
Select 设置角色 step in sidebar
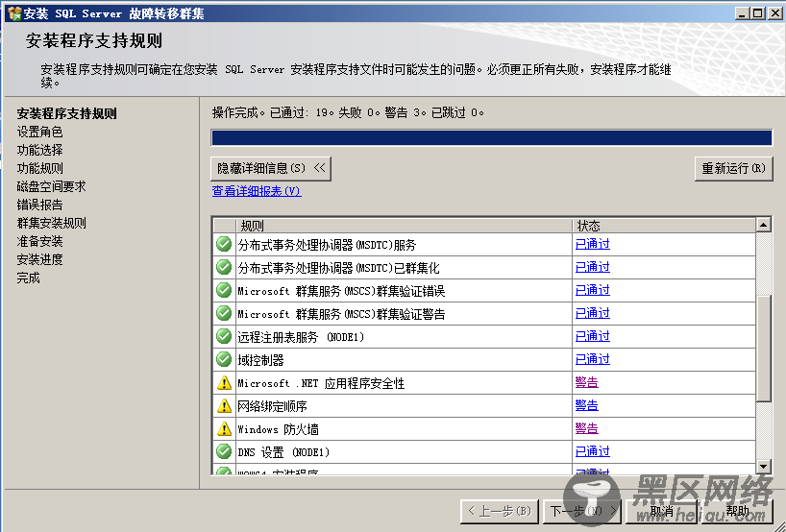39,132
